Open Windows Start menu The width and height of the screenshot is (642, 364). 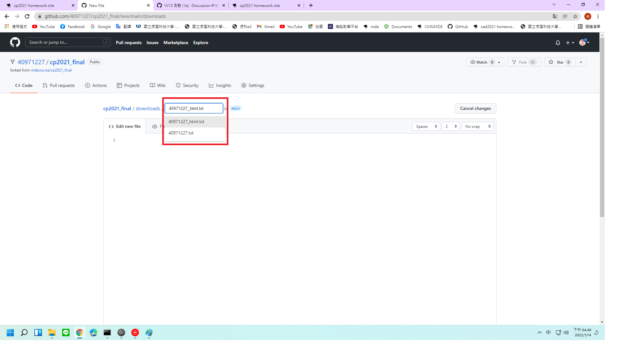[10, 333]
